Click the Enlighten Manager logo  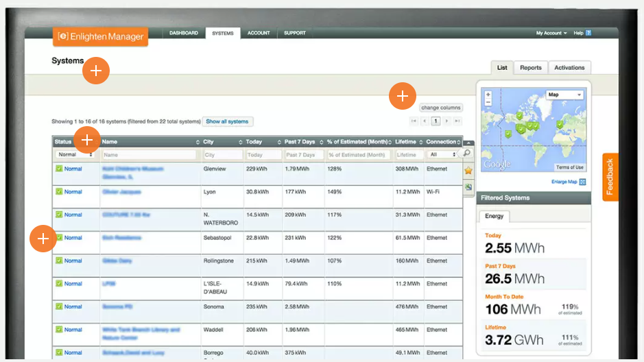click(x=100, y=36)
